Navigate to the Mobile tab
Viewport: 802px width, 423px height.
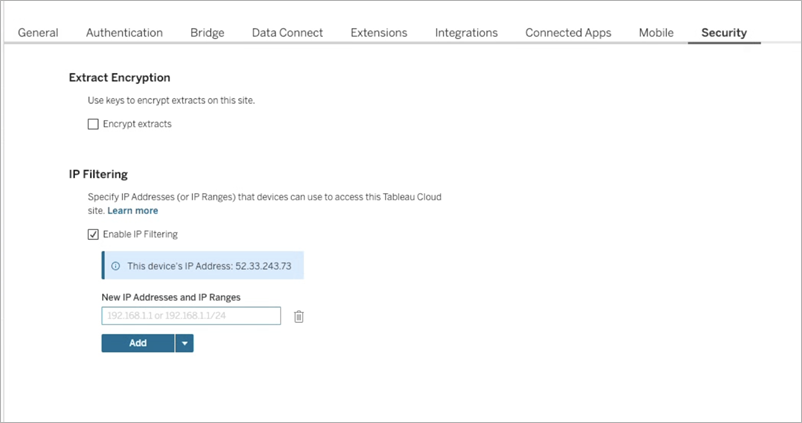pos(656,33)
